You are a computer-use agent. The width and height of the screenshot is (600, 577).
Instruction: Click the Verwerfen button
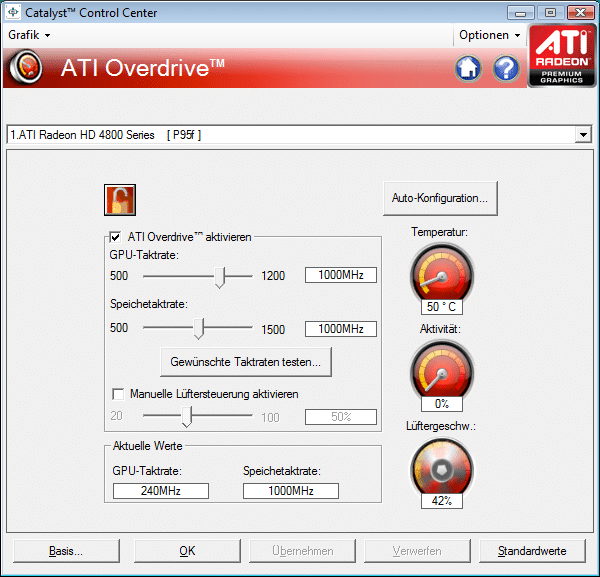417,551
